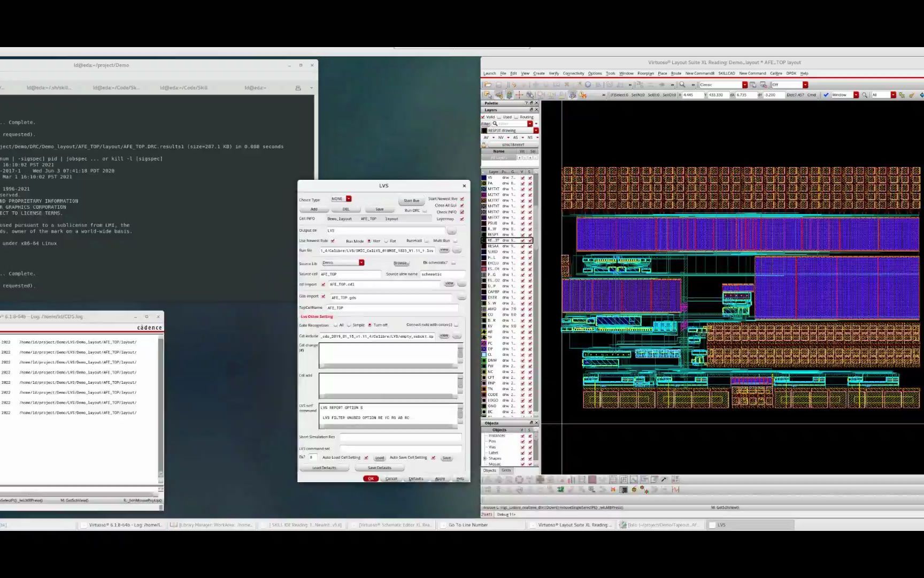Toggle the Valid checkbox in Layers panel
Viewport: 924px width, 578px height.
pyautogui.click(x=483, y=117)
